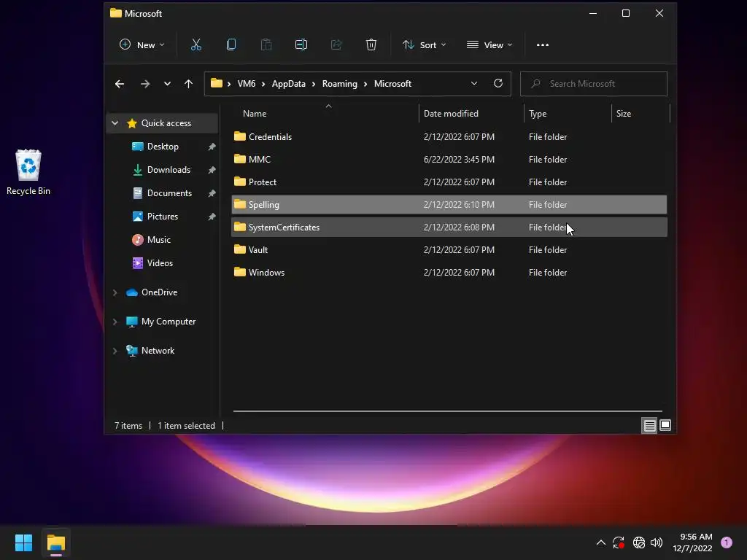Go forward with the right arrow
747x560 pixels.
pyautogui.click(x=145, y=84)
